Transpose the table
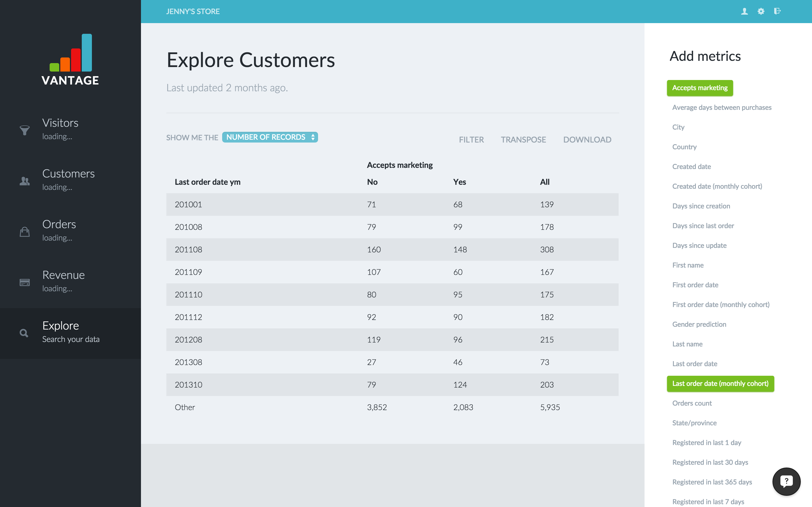812x507 pixels. click(523, 139)
